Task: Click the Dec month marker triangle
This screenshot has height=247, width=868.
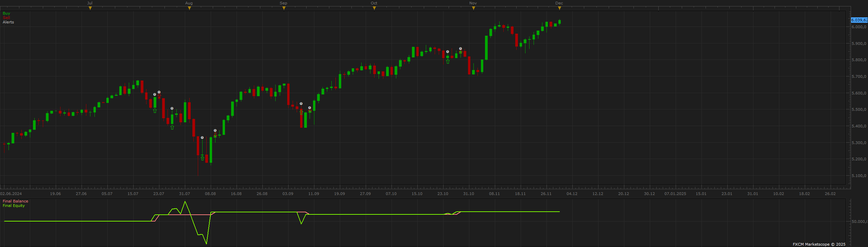Action: (559, 8)
